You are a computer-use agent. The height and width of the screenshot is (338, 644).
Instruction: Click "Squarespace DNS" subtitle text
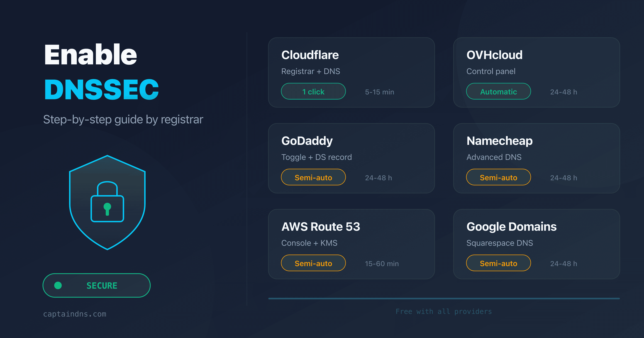click(499, 243)
